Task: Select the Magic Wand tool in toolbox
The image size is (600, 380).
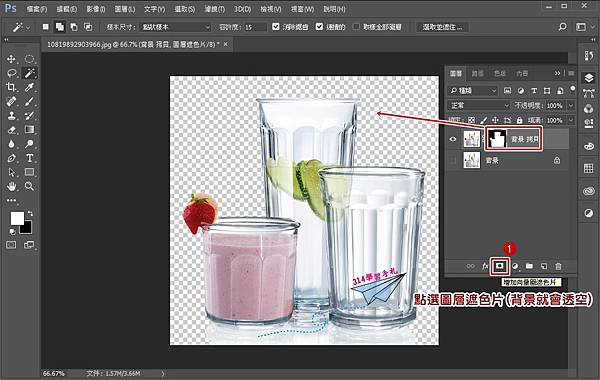Action: tap(29, 73)
